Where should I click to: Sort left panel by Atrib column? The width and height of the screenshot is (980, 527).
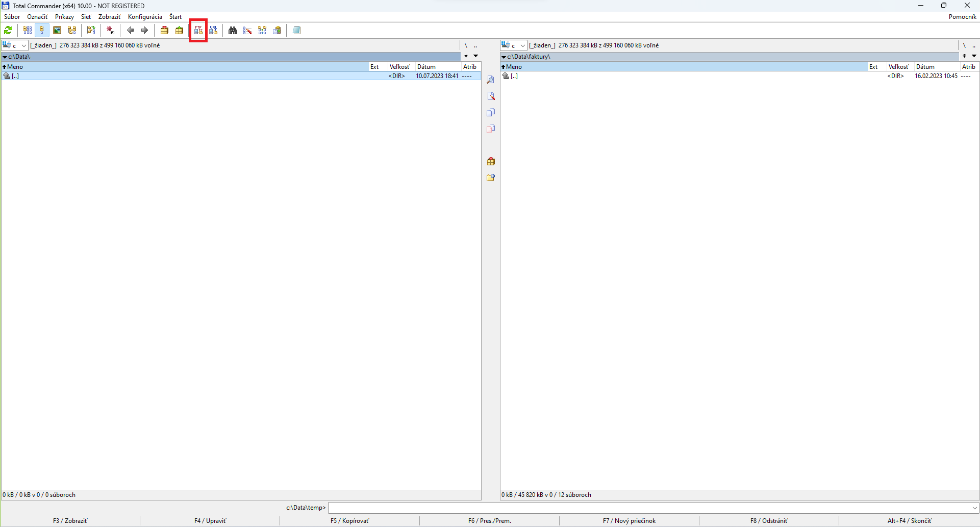pyautogui.click(x=470, y=67)
